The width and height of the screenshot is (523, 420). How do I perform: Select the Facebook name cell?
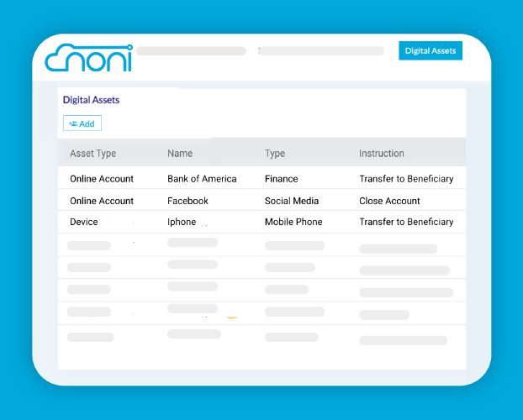pos(188,201)
